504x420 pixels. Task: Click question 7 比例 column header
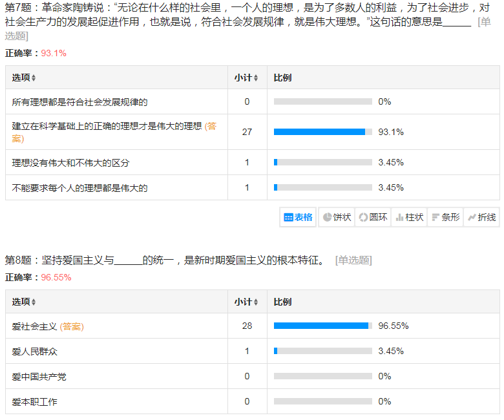282,78
